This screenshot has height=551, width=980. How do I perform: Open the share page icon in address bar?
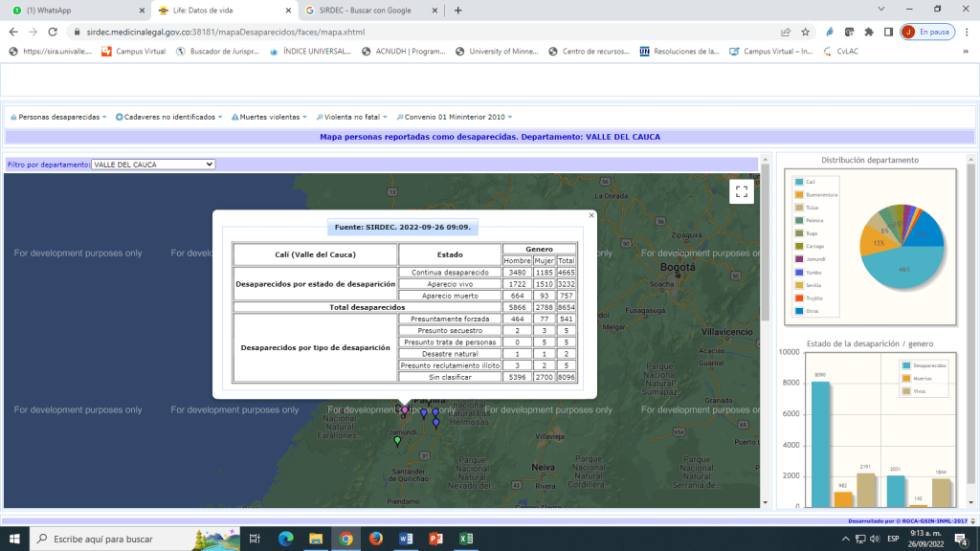pos(786,32)
